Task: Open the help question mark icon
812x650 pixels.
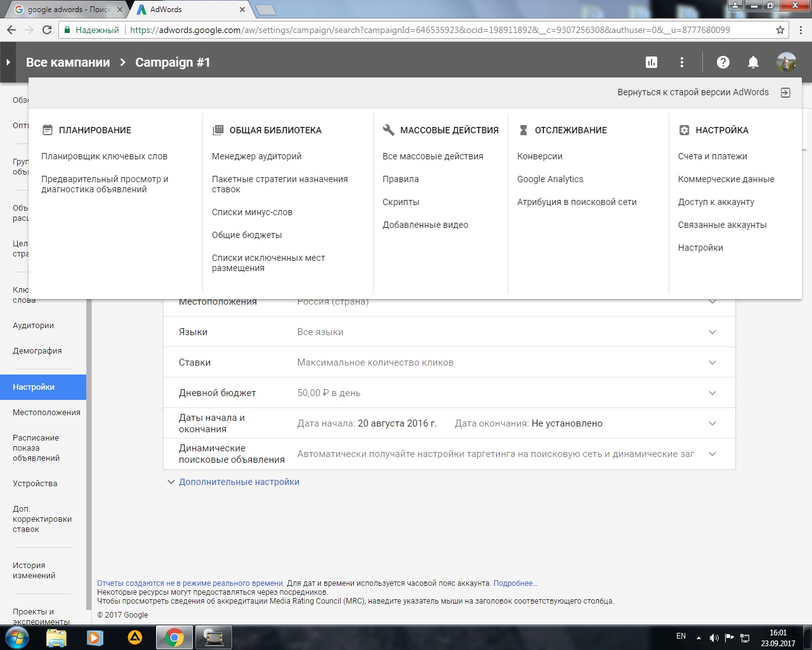Action: 723,62
